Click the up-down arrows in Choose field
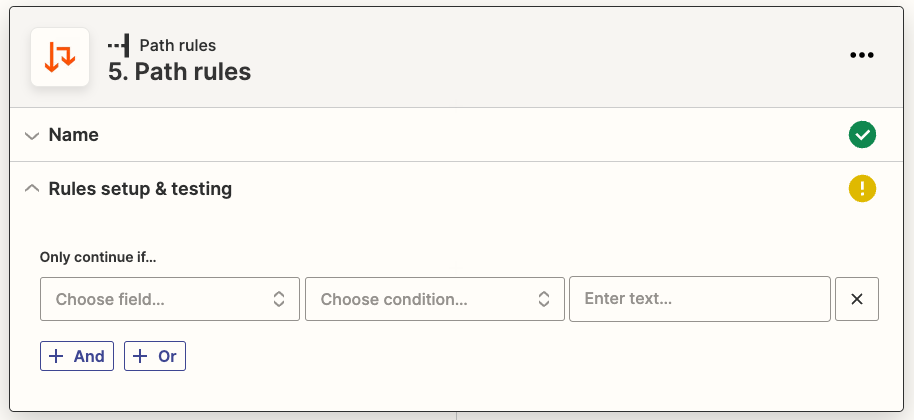914x420 pixels. pyautogui.click(x=279, y=299)
